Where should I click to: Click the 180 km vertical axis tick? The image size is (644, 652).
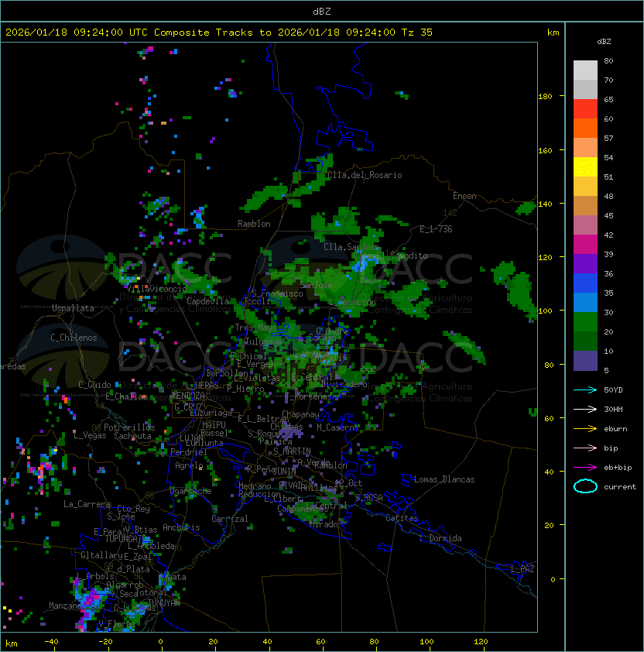[545, 97]
